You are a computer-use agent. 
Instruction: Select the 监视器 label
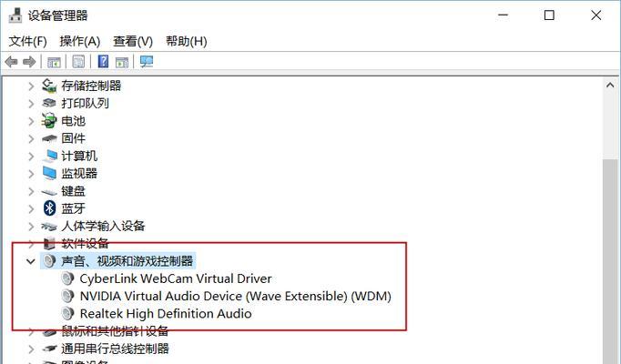pos(79,173)
